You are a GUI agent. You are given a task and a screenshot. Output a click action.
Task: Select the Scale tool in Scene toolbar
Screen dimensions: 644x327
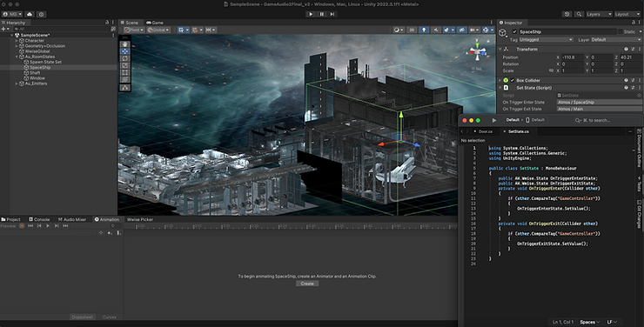click(125, 65)
